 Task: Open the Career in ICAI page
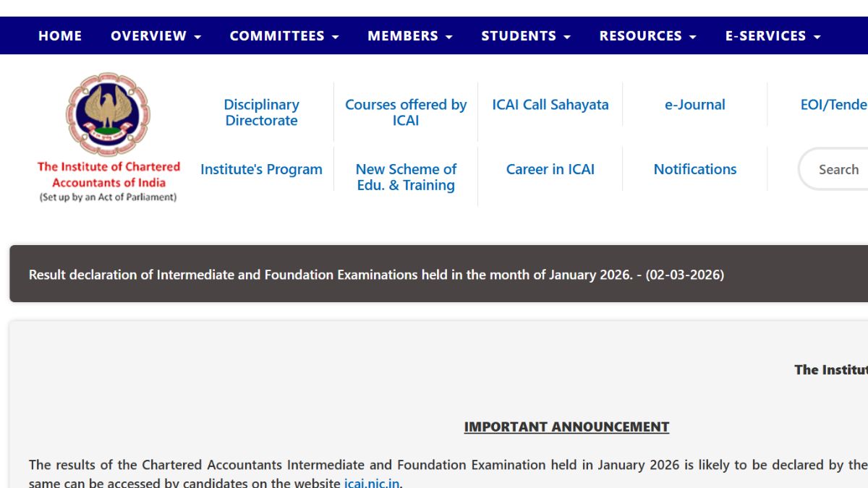pos(550,169)
